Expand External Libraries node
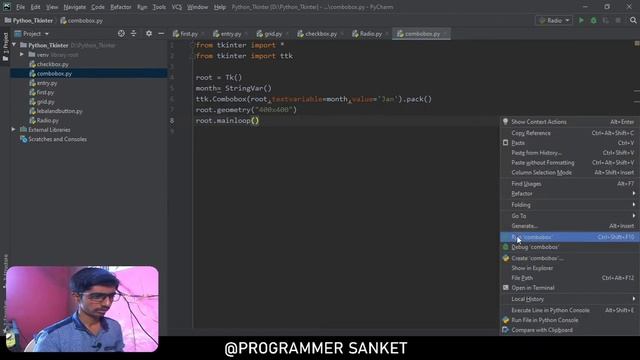Screen dimensions: 640x360 pyautogui.click(x=13, y=129)
